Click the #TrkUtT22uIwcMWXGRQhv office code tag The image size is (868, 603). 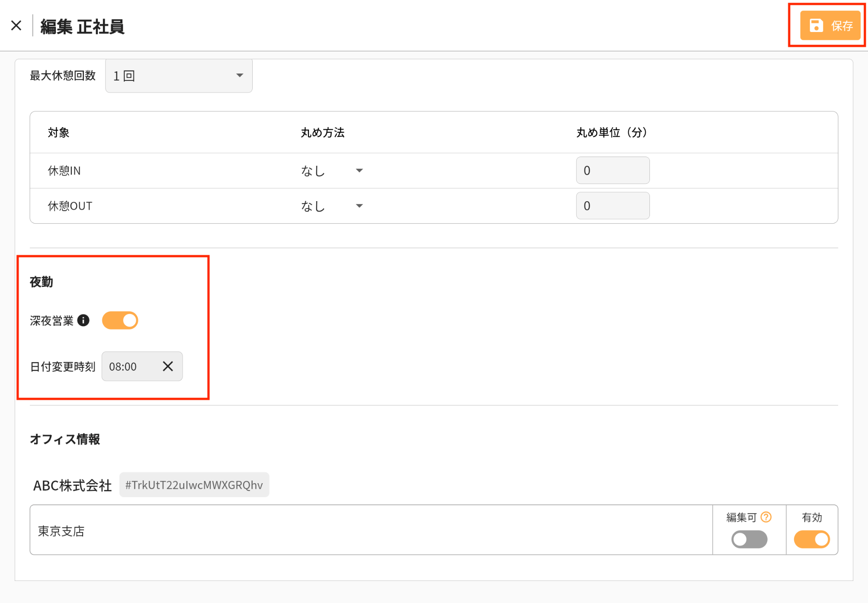194,485
